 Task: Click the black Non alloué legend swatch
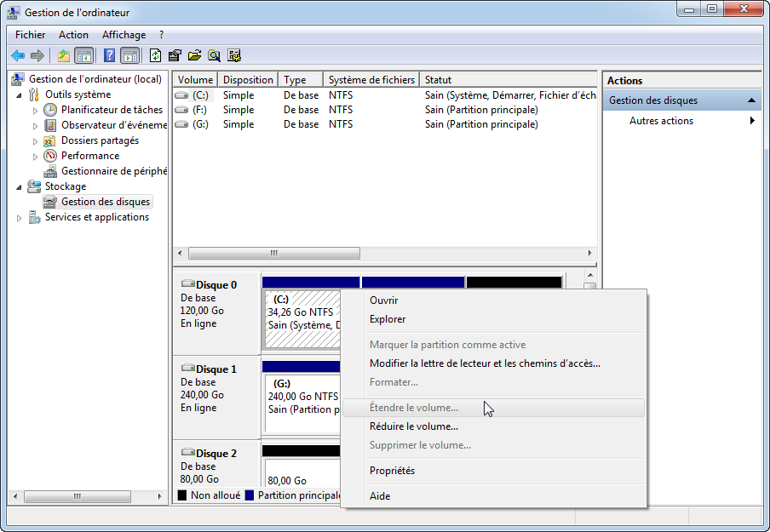tap(182, 495)
